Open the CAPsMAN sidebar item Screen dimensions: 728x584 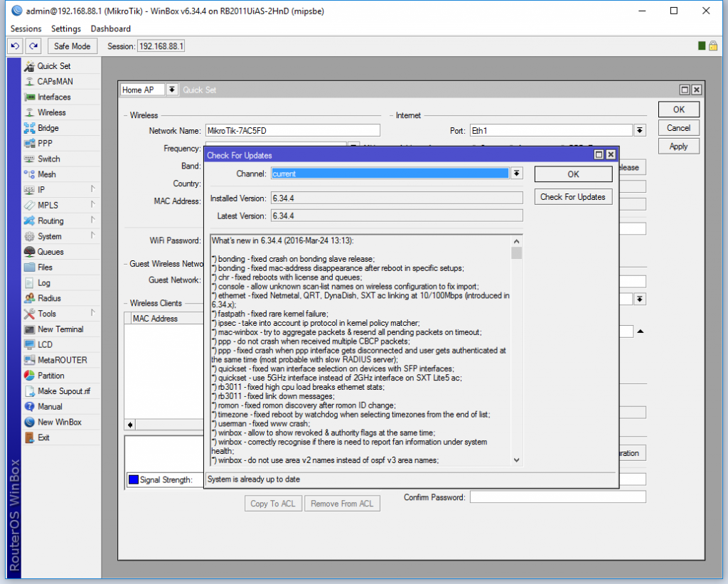coord(54,82)
